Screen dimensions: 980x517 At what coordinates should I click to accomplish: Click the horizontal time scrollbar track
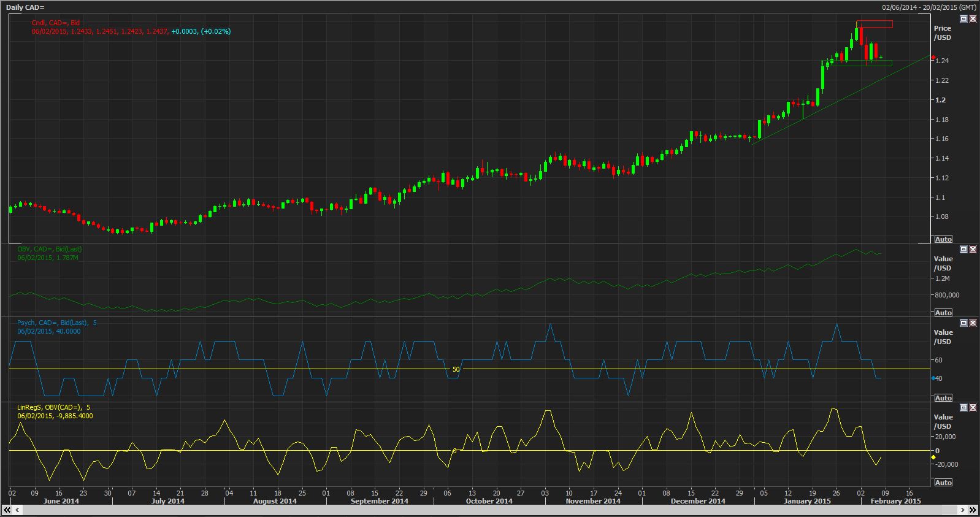click(489, 510)
